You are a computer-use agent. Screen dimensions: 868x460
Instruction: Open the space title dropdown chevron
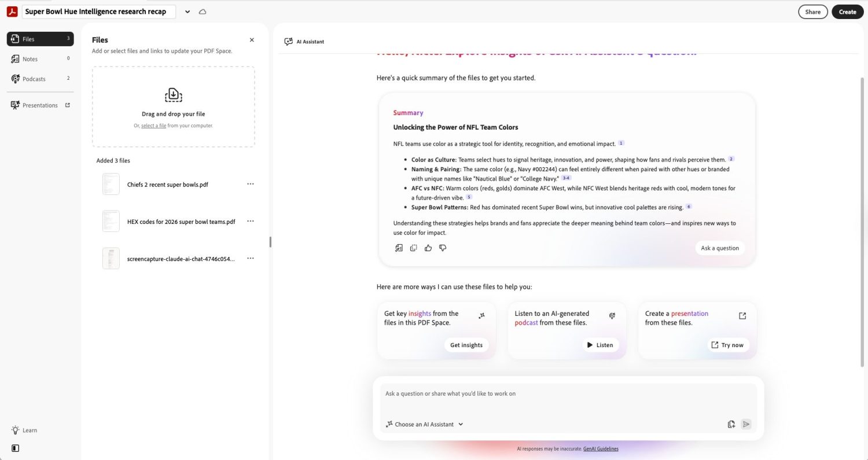coord(187,12)
